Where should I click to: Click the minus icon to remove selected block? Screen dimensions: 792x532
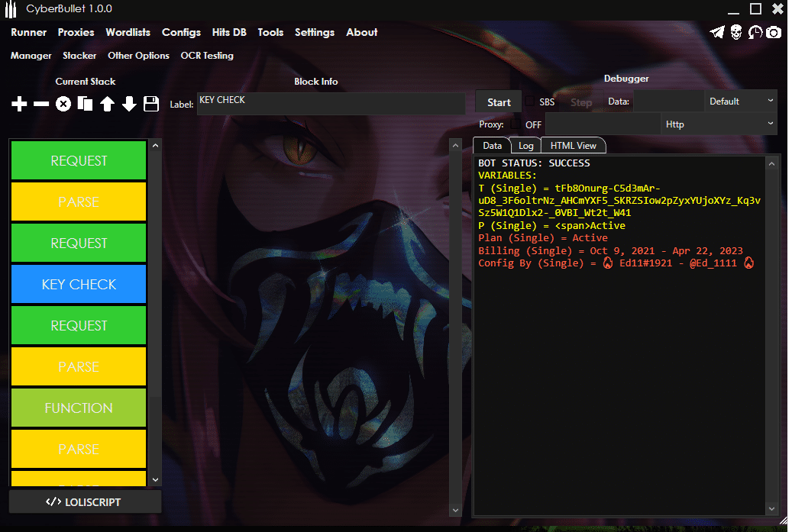41,104
